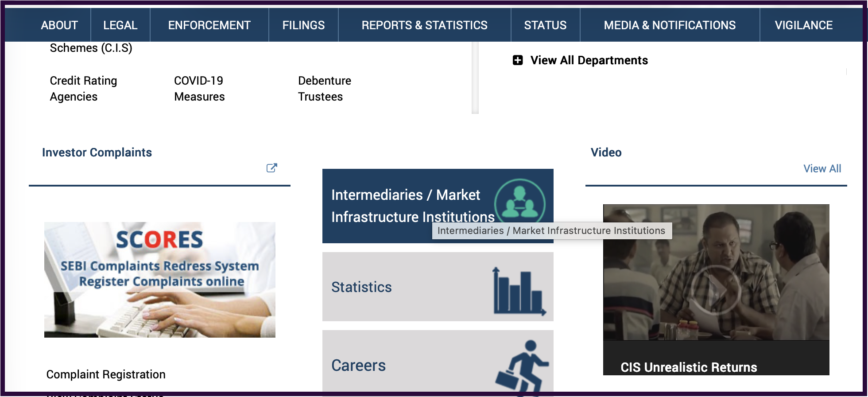Open Credit Rating Agencies link

click(84, 89)
